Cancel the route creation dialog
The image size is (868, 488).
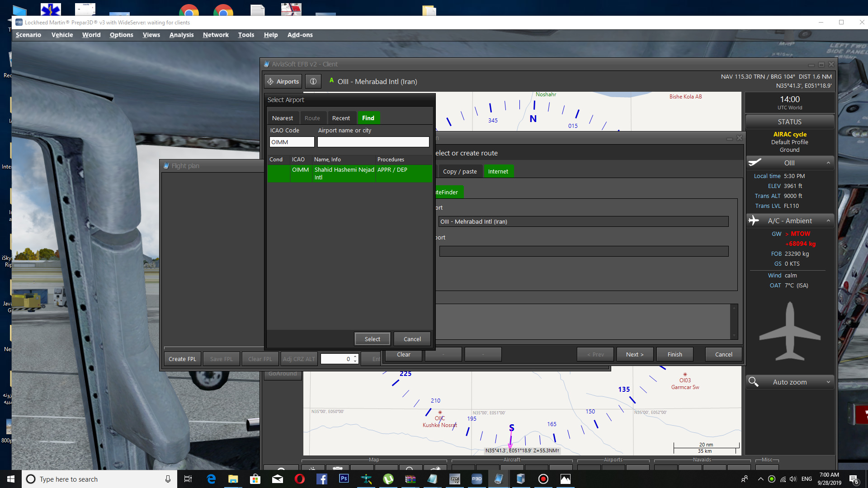724,354
